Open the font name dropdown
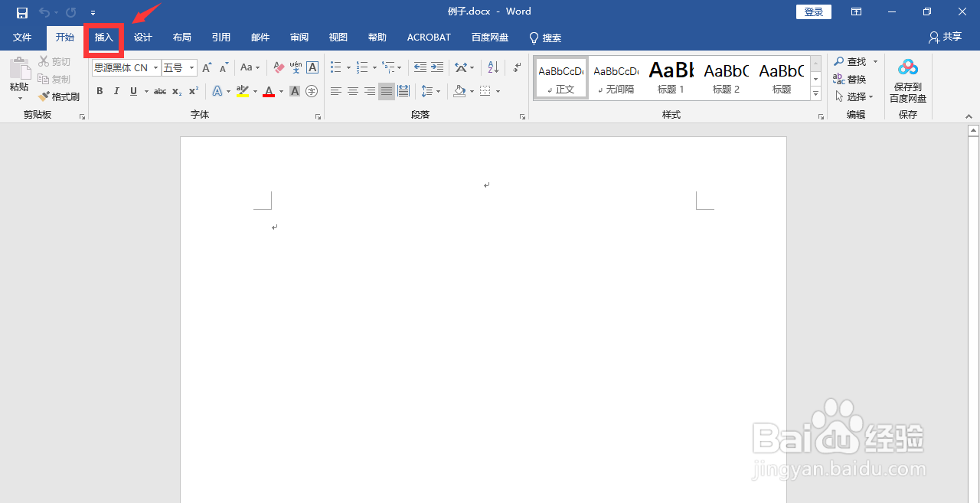Screen dimensions: 980x503 tap(155, 67)
